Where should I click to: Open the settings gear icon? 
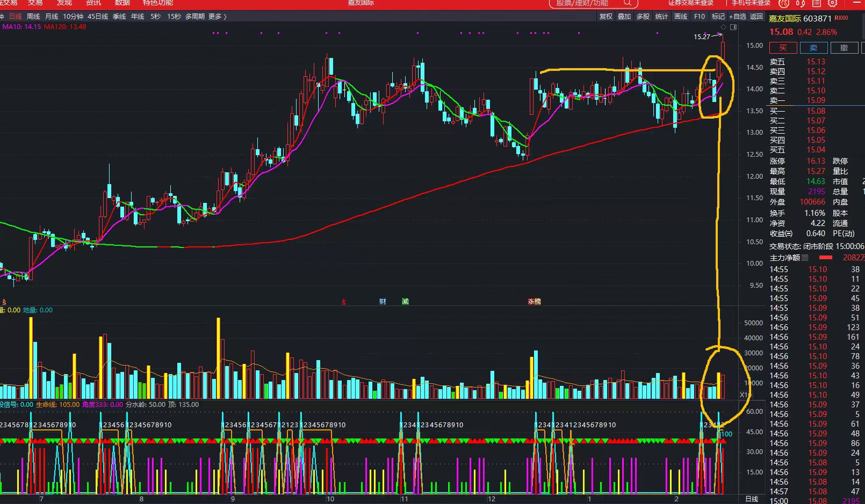click(x=833, y=3)
